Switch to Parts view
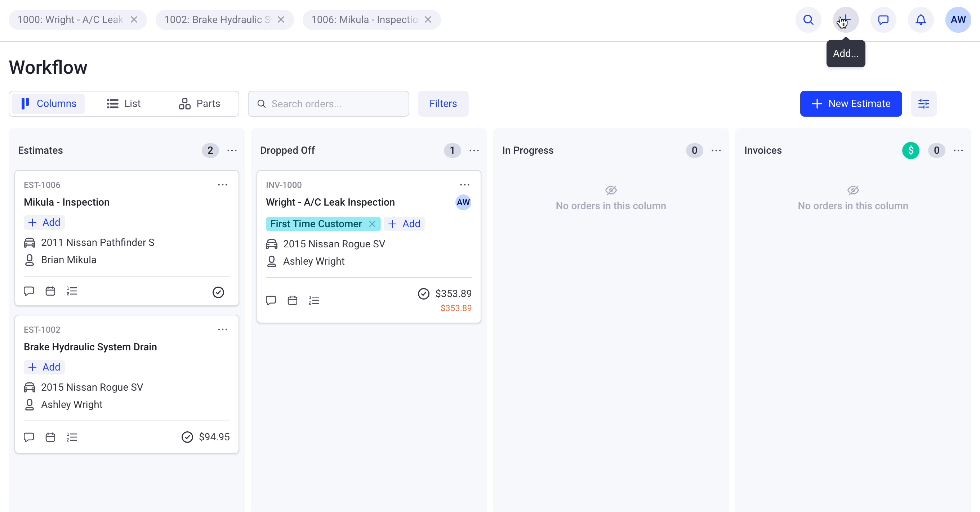This screenshot has height=512, width=980. (199, 103)
